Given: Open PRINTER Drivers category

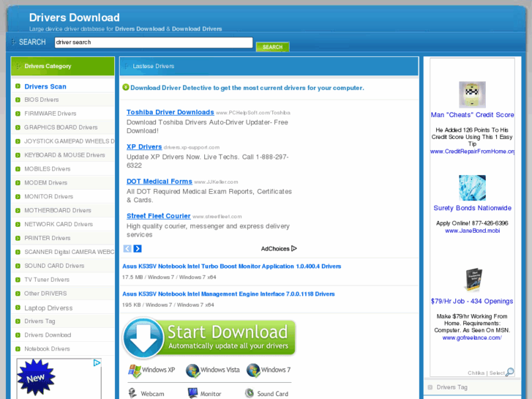Looking at the screenshot, I should pos(47,239).
